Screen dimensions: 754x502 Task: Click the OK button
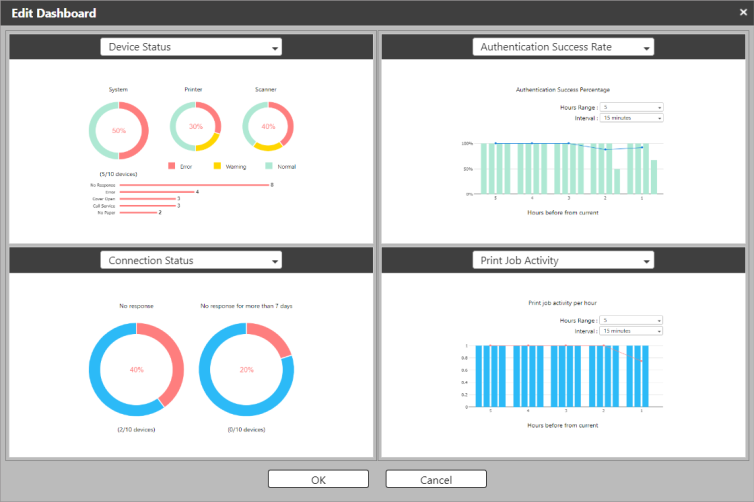pos(318,479)
